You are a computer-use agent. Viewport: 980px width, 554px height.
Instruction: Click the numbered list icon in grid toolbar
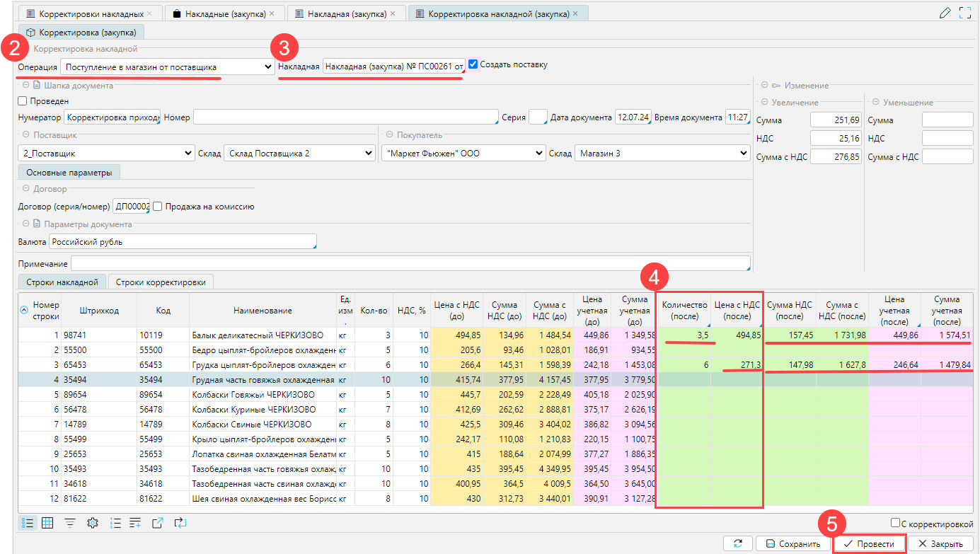point(114,523)
